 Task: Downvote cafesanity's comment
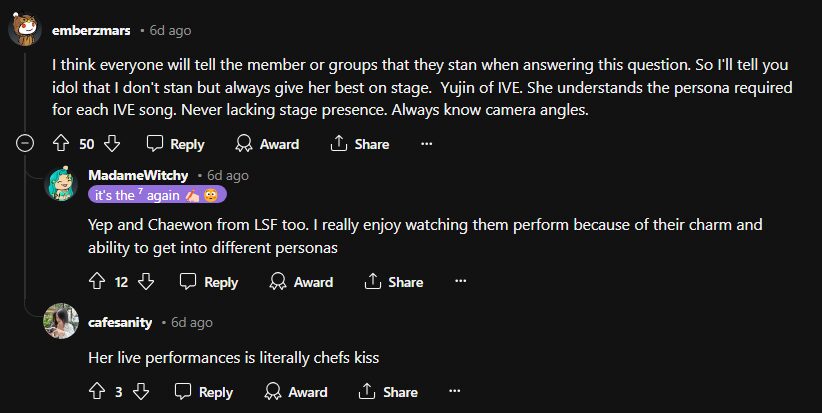click(140, 392)
